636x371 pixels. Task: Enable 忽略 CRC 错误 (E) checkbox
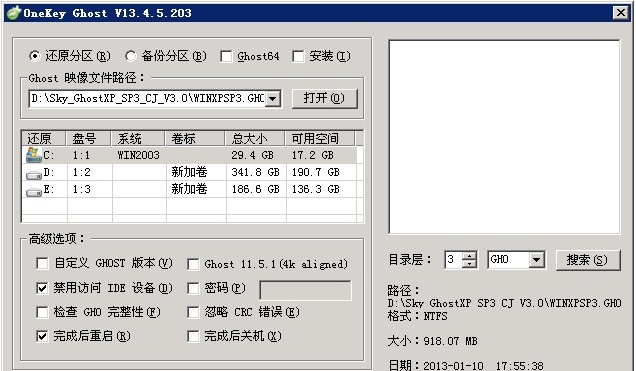click(193, 312)
